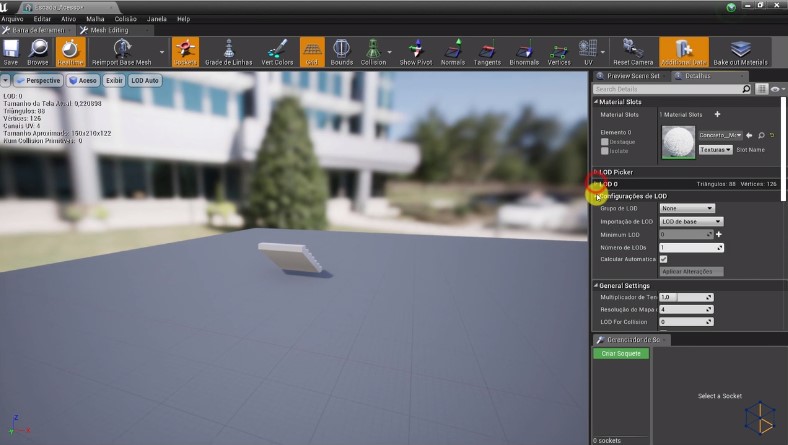Uncheck Calcular Automaticamente checkbox
This screenshot has height=445, width=788.
tap(663, 259)
